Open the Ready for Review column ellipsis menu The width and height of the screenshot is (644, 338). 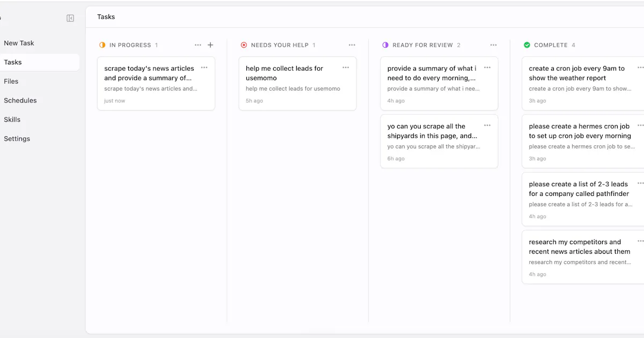click(x=494, y=45)
